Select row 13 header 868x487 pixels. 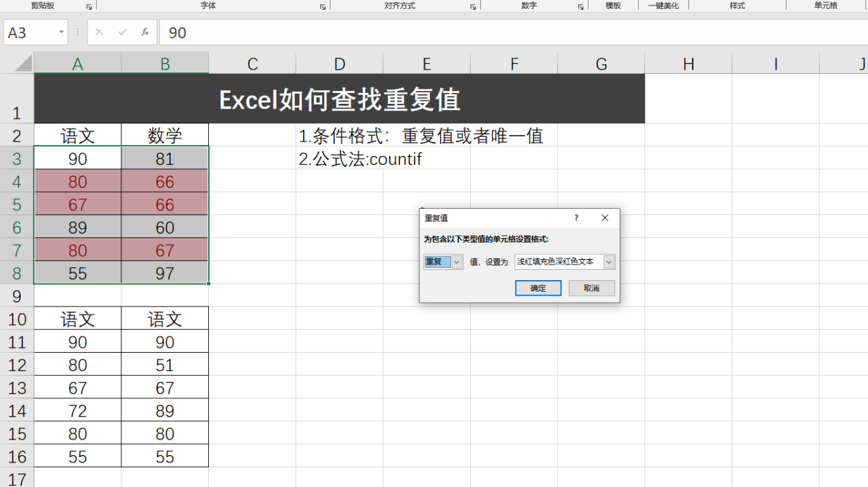17,387
